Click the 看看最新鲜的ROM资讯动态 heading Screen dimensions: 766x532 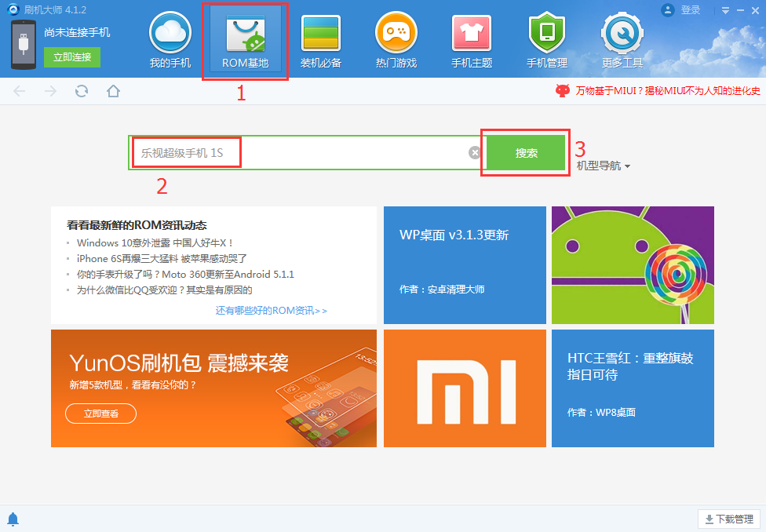tap(137, 224)
